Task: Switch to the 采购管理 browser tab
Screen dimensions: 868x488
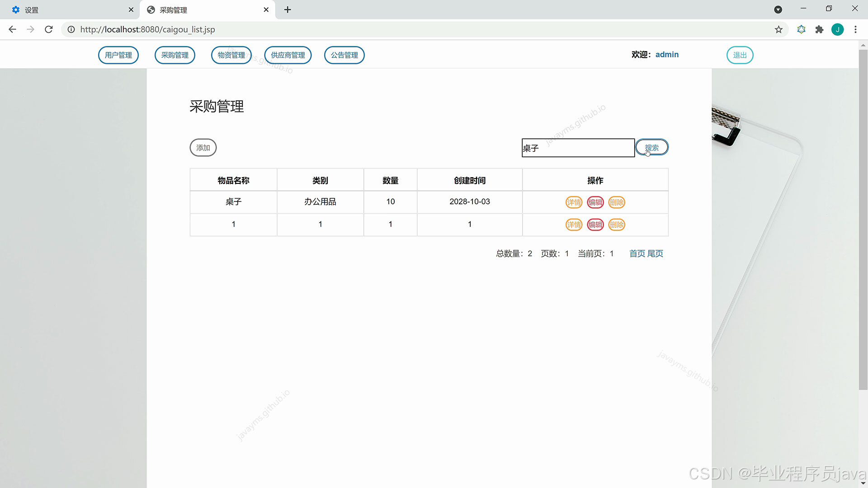Action: 207,9
